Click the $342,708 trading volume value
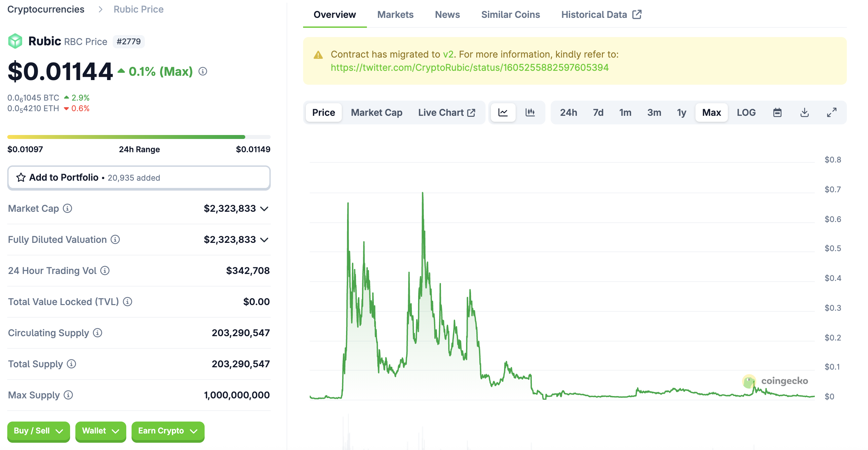The image size is (868, 450). click(248, 271)
